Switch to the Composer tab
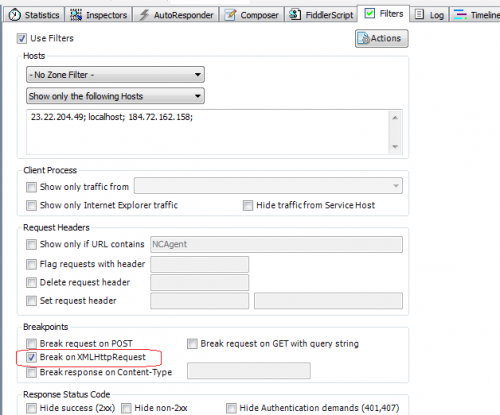500x415 pixels. click(252, 15)
